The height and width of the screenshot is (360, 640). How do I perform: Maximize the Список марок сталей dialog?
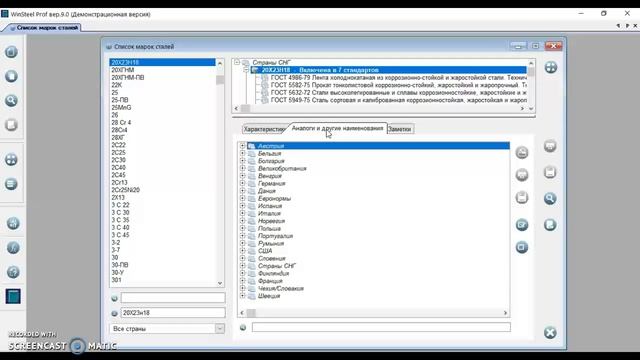(x=535, y=46)
